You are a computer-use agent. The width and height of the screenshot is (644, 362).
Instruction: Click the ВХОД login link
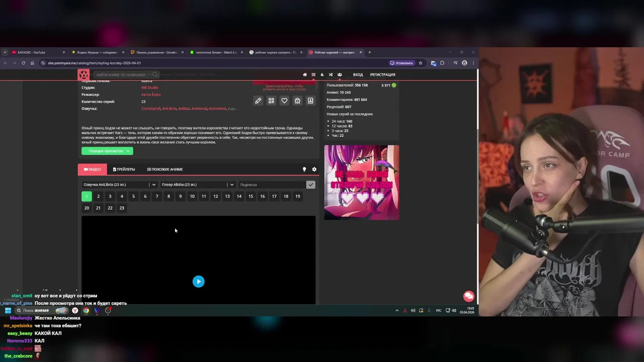point(358,75)
